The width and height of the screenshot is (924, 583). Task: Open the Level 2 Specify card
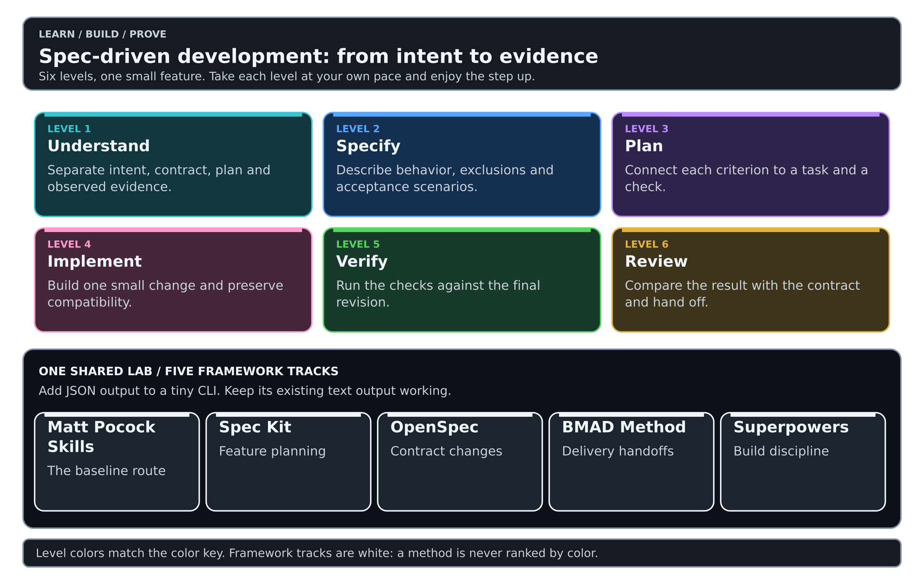click(462, 164)
